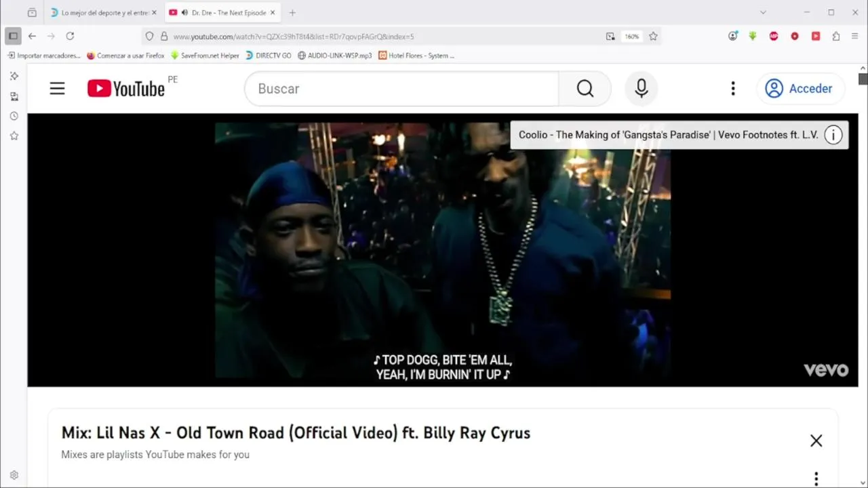Open the Firefox account avatar icon
Viewport: 868px width, 488px height.
[732, 36]
